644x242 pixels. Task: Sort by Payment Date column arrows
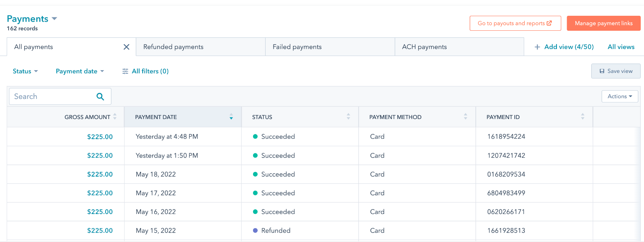click(x=231, y=117)
